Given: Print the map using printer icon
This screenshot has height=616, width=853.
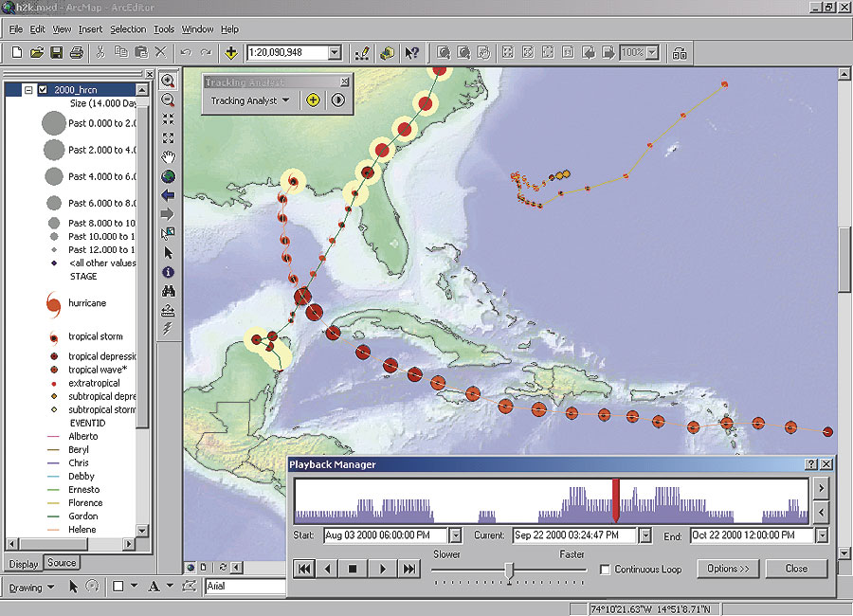Looking at the screenshot, I should (76, 52).
